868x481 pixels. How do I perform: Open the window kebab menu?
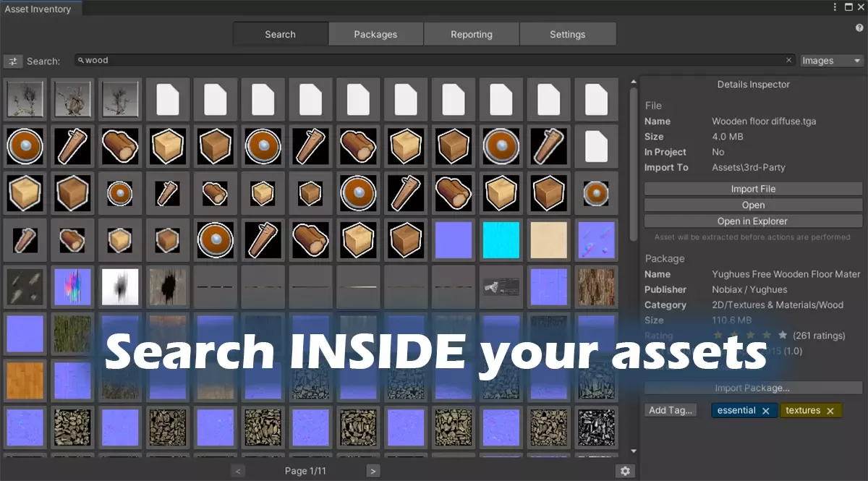[835, 7]
